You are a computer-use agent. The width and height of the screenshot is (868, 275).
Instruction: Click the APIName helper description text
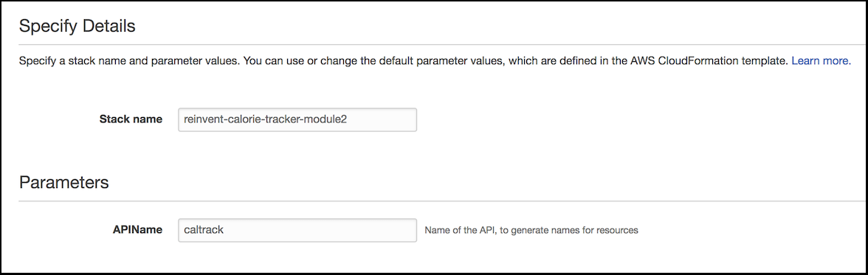531,230
